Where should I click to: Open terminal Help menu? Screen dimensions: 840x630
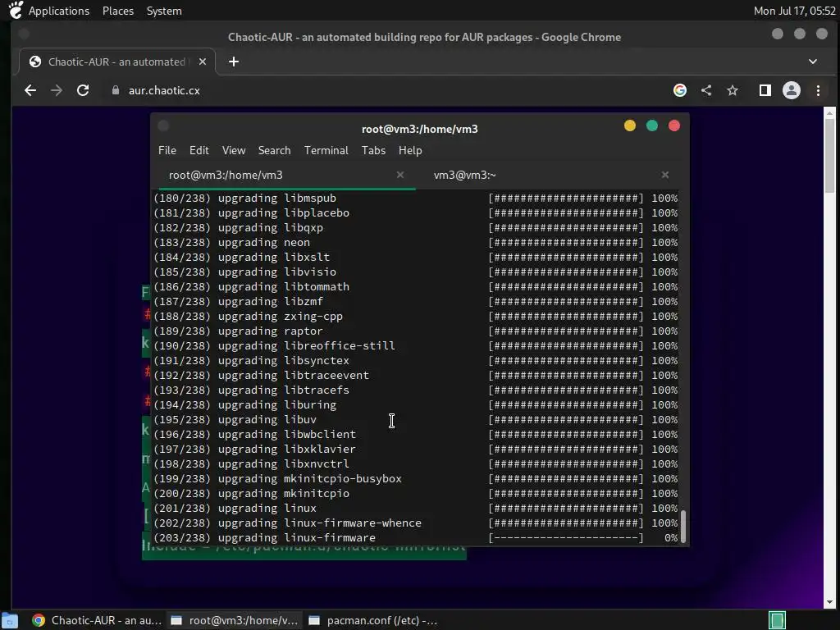click(x=410, y=151)
